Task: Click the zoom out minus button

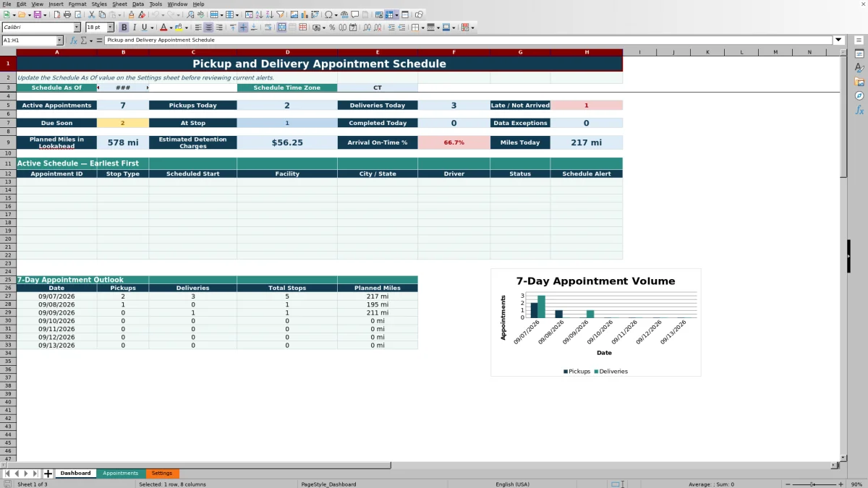Action: 788,484
